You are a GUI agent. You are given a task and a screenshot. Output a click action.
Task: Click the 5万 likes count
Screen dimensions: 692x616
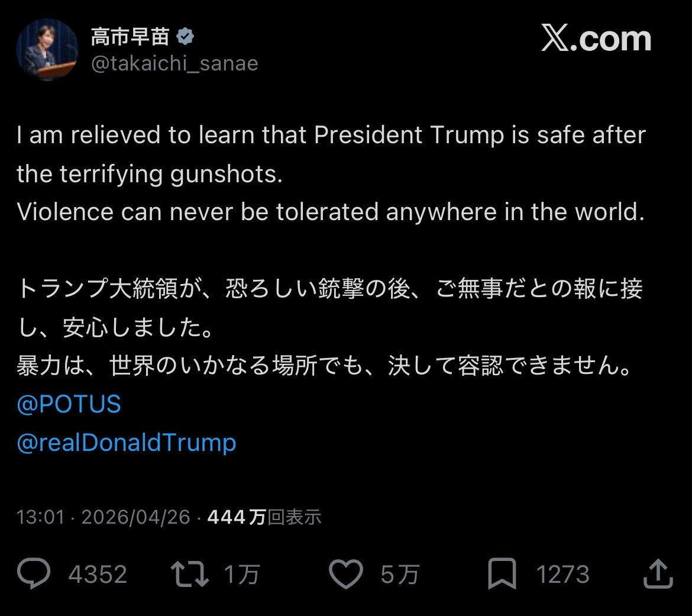(x=400, y=575)
